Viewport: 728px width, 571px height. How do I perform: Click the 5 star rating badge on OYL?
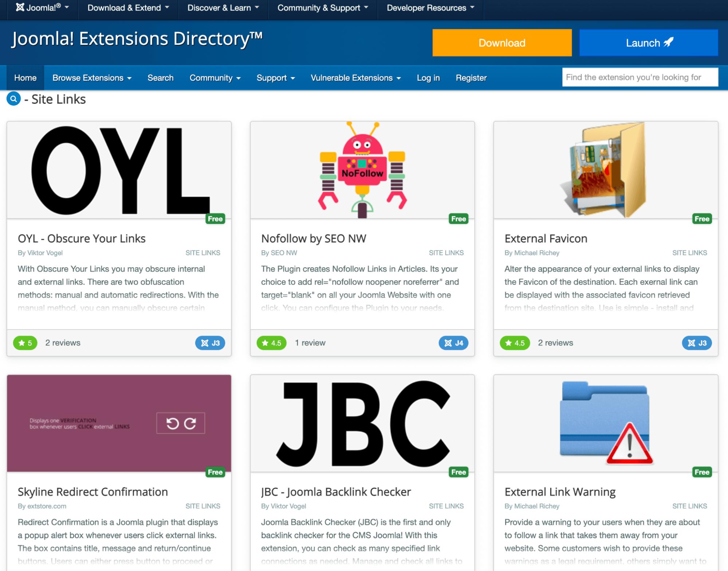pos(25,343)
